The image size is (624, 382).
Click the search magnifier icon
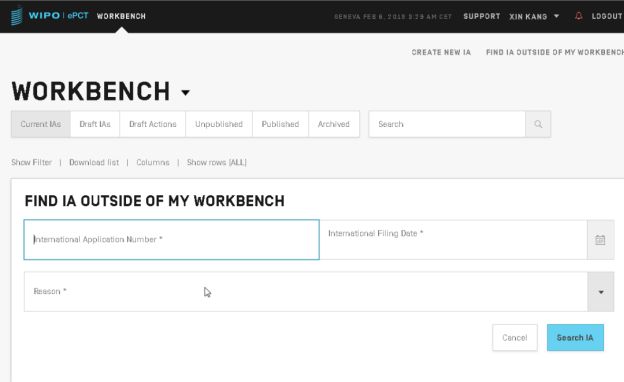click(538, 124)
